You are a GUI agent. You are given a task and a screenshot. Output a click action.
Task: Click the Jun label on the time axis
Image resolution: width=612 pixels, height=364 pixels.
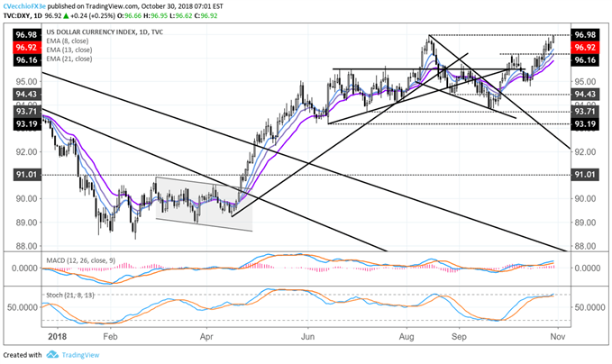coord(307,337)
